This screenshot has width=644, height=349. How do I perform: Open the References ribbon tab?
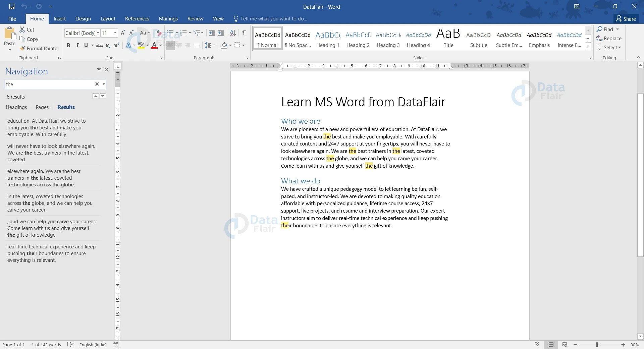137,19
